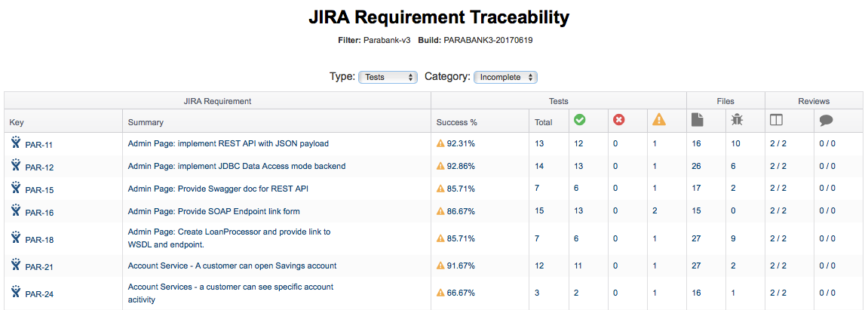The width and height of the screenshot is (868, 310).
Task: Open the Type dropdown showing Tests
Action: [388, 78]
